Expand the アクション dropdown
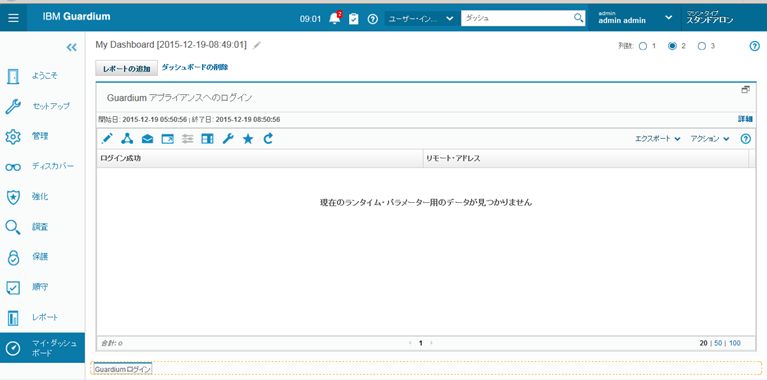This screenshot has width=767, height=380. click(710, 139)
